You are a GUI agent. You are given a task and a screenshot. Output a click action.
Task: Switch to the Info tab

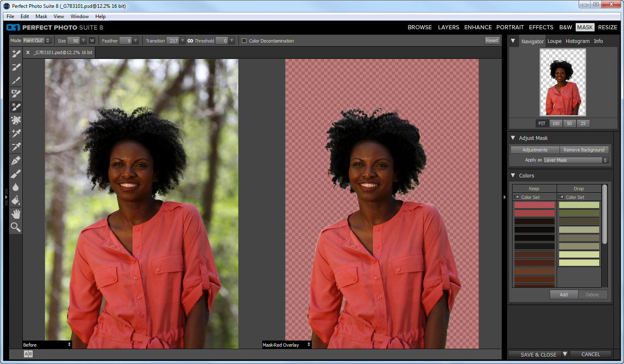tap(598, 41)
